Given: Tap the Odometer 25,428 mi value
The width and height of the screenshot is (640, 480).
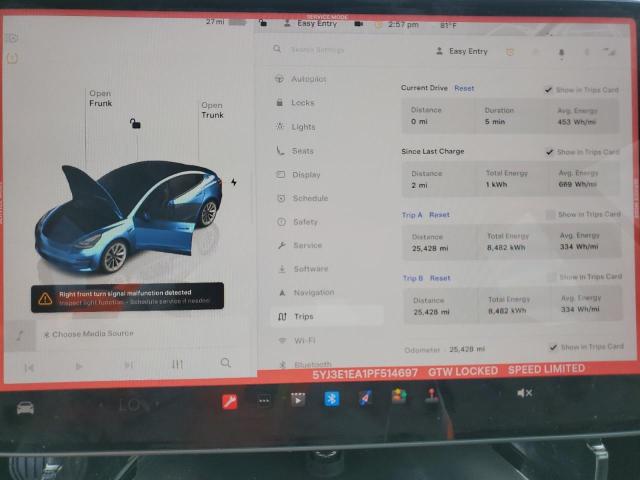Looking at the screenshot, I should pos(467,349).
